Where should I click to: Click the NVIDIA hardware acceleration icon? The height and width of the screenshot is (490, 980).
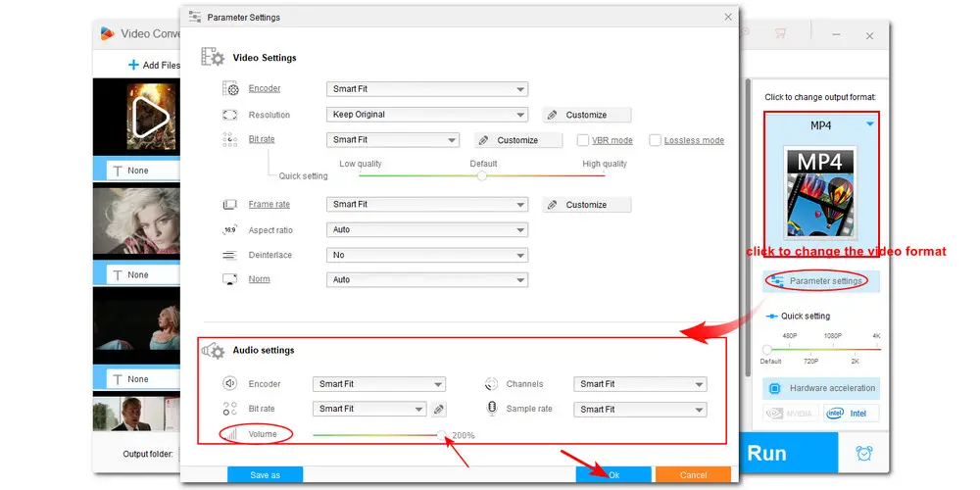pyautogui.click(x=792, y=414)
